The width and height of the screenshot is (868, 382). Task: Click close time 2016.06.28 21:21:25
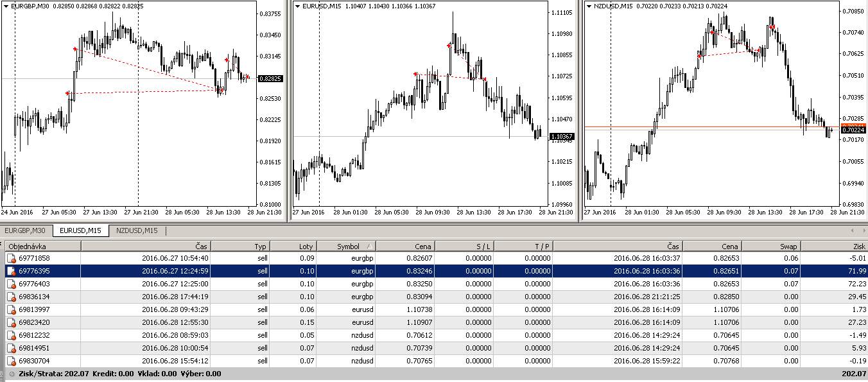647,297
